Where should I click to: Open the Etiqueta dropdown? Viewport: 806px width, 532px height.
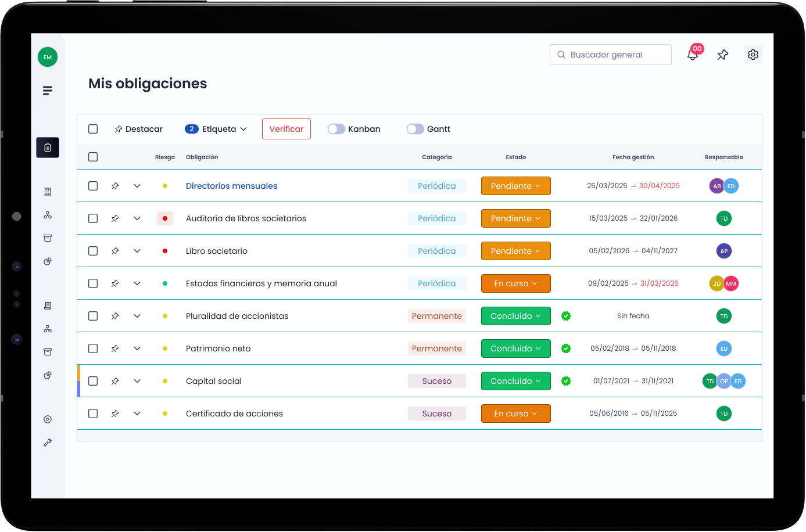pos(216,129)
